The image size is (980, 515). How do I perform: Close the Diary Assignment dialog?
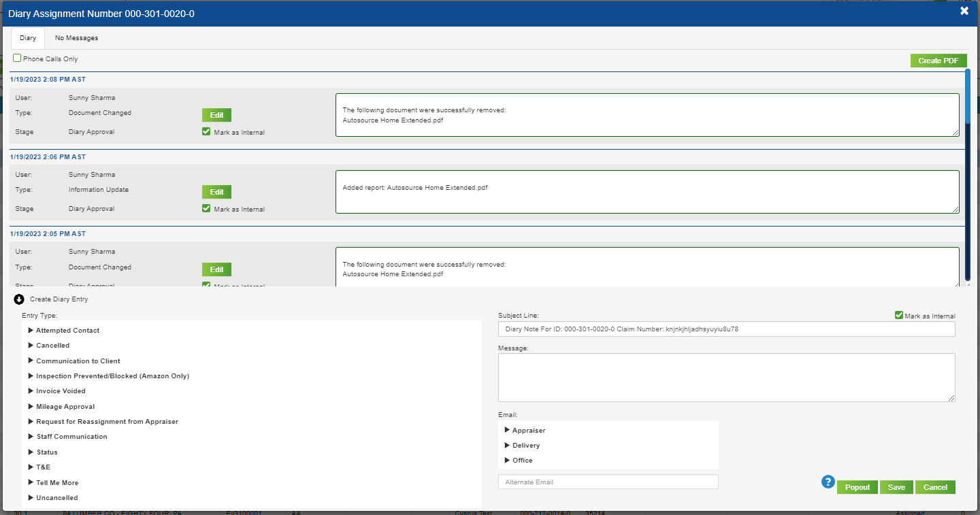pos(964,11)
